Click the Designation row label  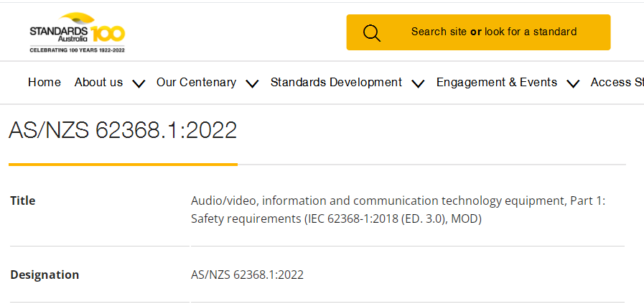[x=45, y=275]
